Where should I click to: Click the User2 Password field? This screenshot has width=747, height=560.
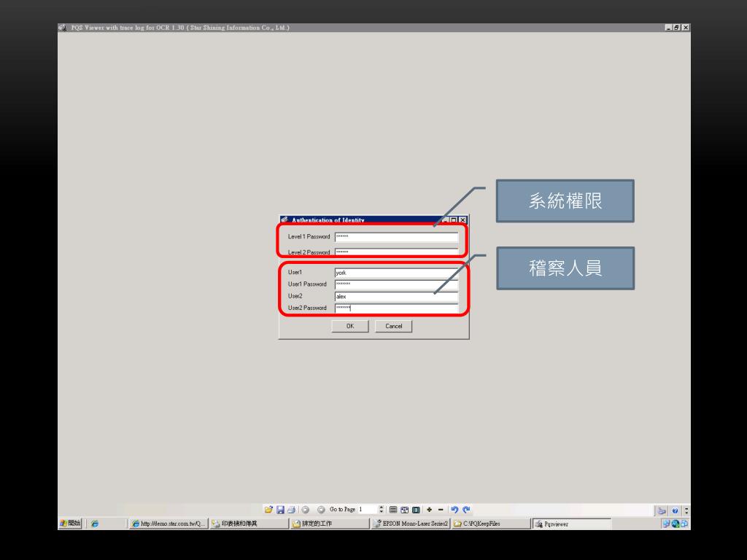tap(396, 308)
